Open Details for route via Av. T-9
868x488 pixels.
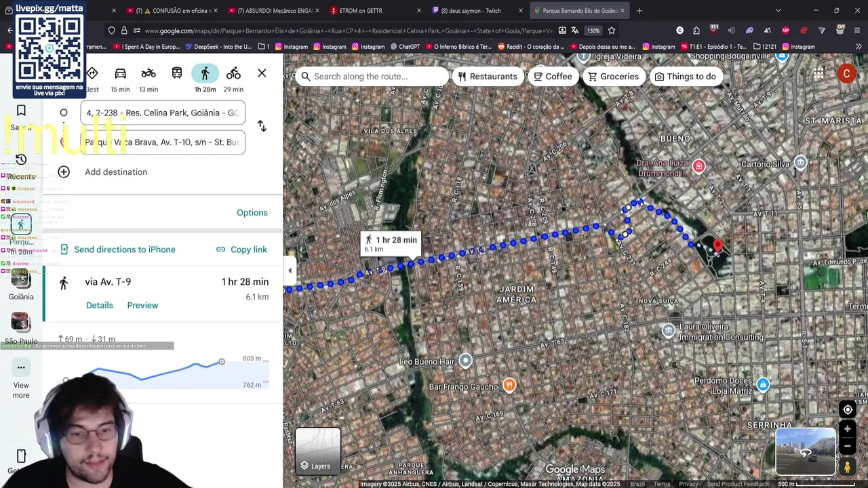tap(100, 305)
